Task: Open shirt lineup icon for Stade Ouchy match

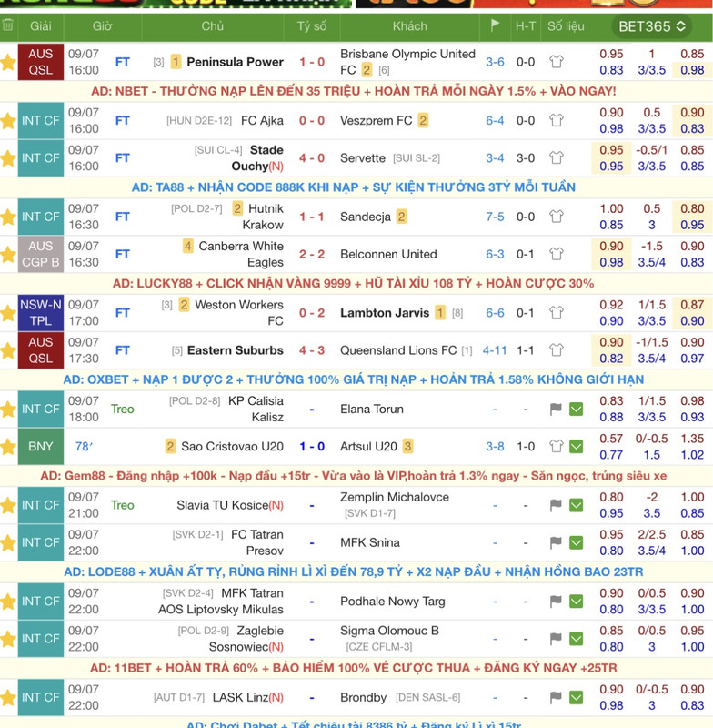Action: coord(557,157)
